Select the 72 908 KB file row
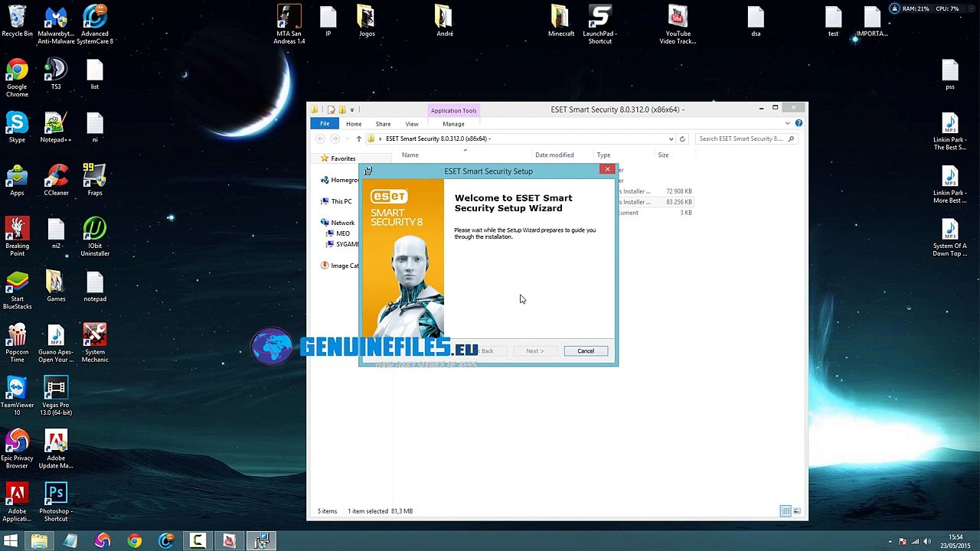 pos(655,191)
